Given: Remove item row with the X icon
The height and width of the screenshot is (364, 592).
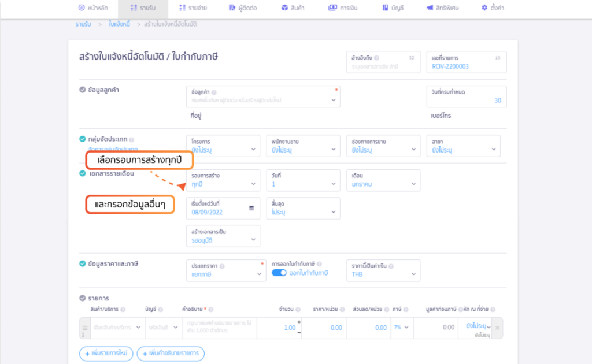Looking at the screenshot, I should point(497,328).
